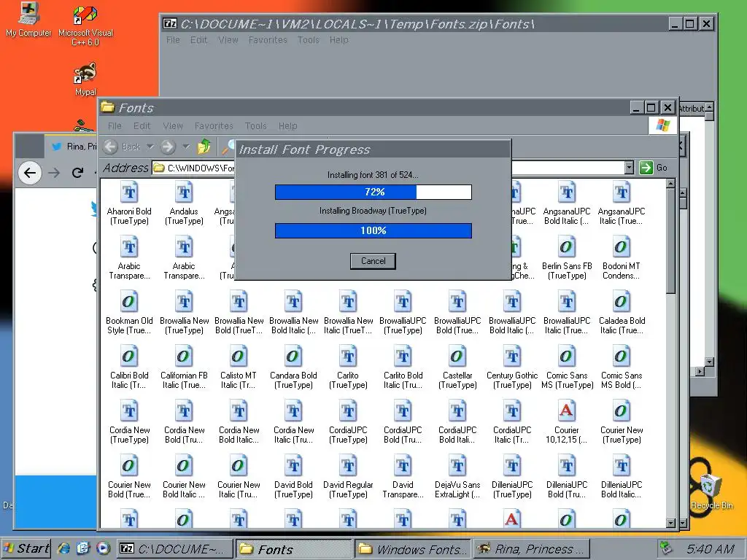The image size is (747, 560).
Task: Launch Mypal browser desktop shortcut
Action: (x=85, y=79)
